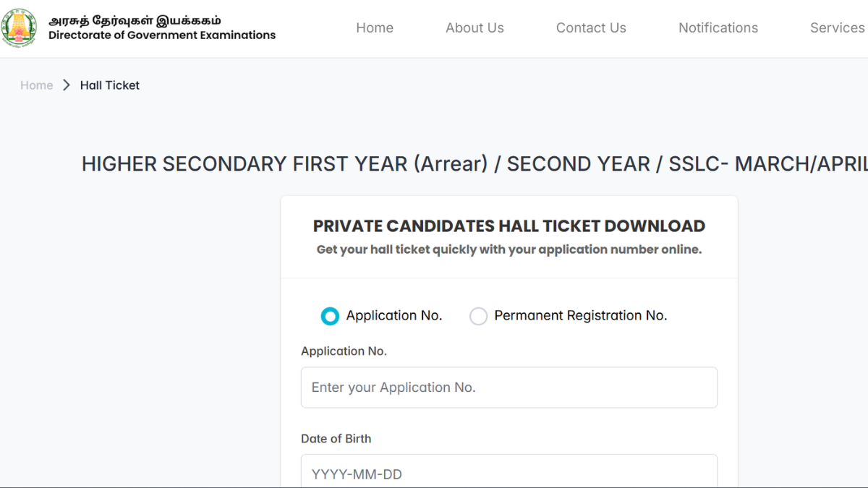Choose the Permanent Registration No. radio option
This screenshot has height=488, width=868.
point(478,316)
